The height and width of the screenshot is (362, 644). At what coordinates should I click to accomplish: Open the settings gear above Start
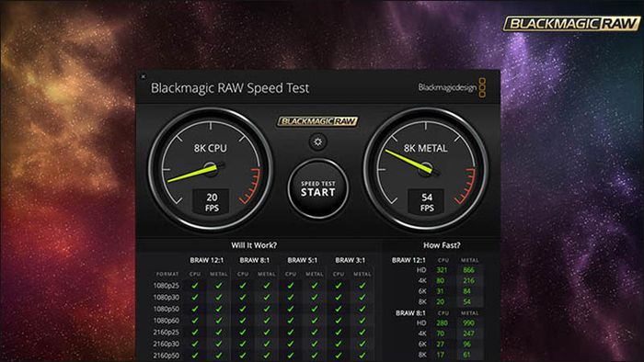318,141
